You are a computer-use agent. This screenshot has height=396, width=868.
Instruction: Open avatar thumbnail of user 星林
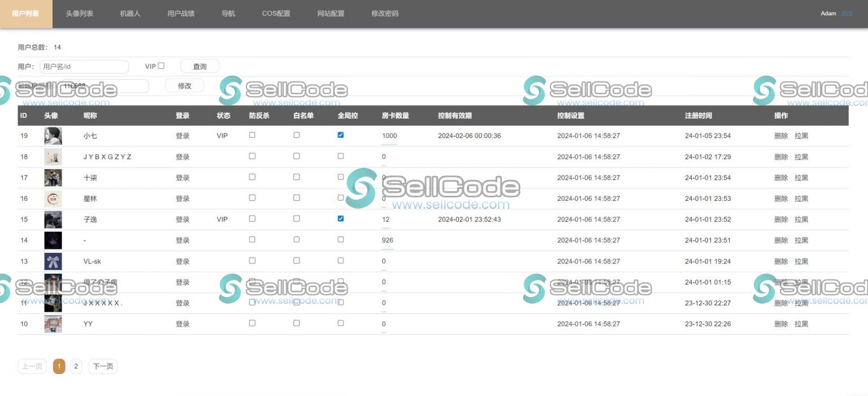tap(53, 199)
